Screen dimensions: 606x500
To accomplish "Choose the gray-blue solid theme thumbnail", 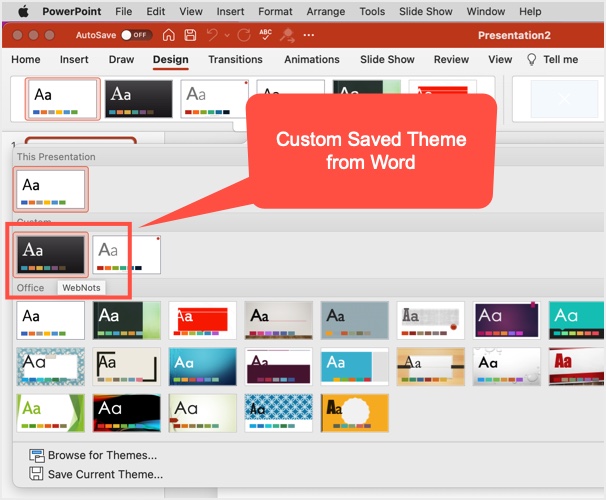I will point(354,321).
